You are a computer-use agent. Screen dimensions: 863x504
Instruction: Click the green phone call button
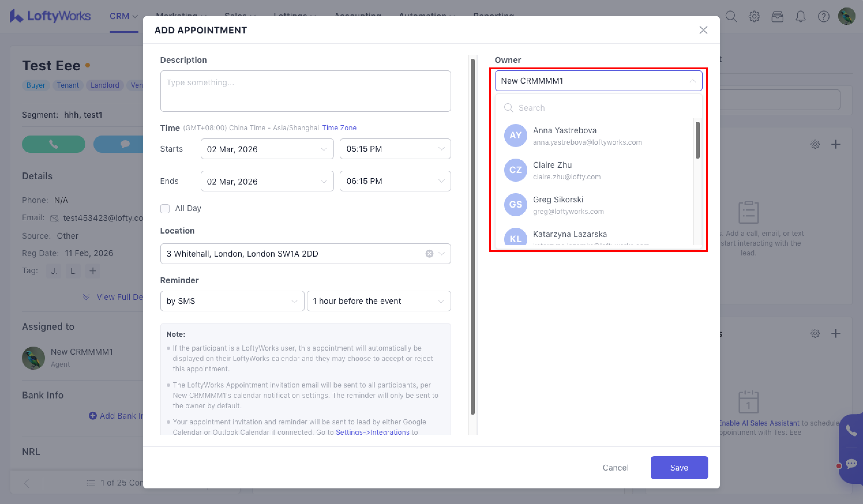coord(53,144)
